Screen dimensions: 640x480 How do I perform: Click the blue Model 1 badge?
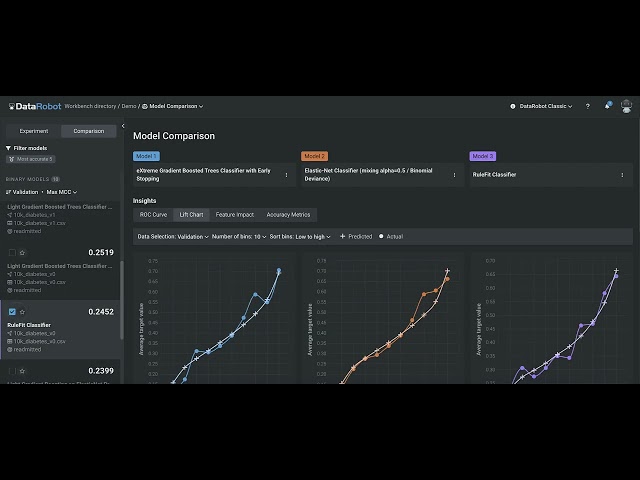(146, 156)
